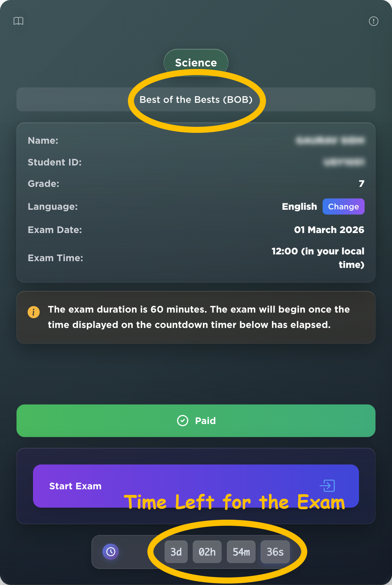Click the exam duration notice text
This screenshot has height=585, width=392.
coord(199,317)
